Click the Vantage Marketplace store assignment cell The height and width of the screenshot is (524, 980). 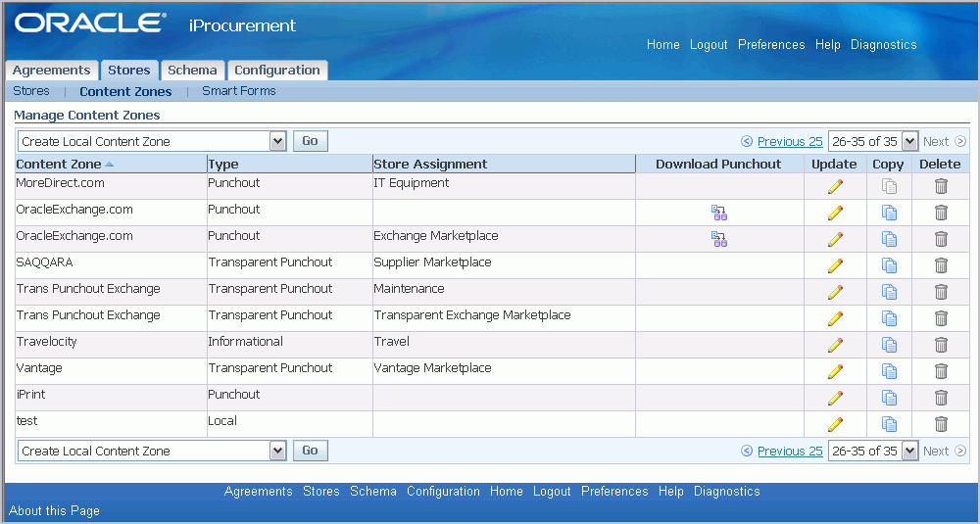click(x=432, y=368)
